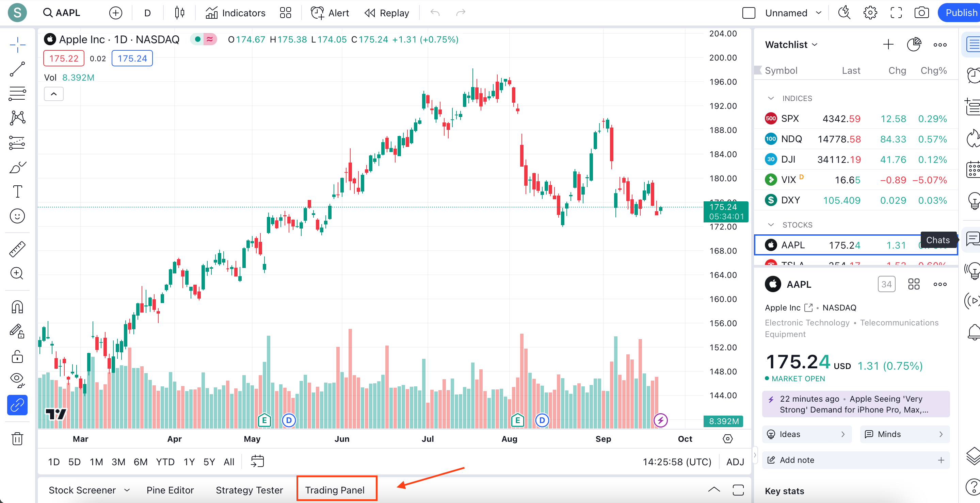Open AAPL details more options menu
Image resolution: width=980 pixels, height=503 pixels.
[940, 284]
